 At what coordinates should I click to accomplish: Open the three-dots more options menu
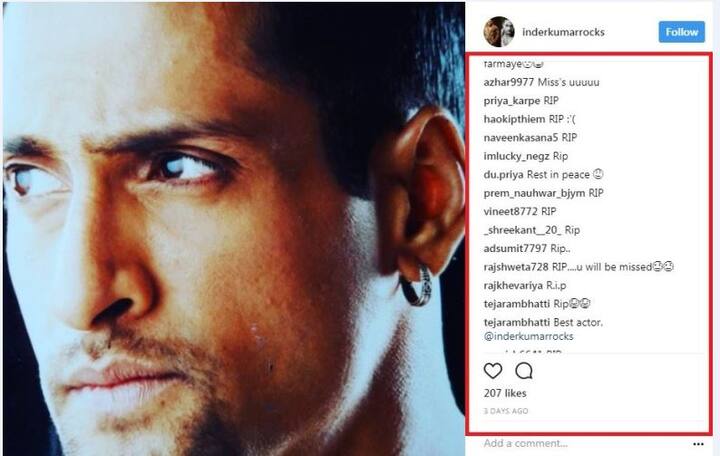(x=698, y=444)
